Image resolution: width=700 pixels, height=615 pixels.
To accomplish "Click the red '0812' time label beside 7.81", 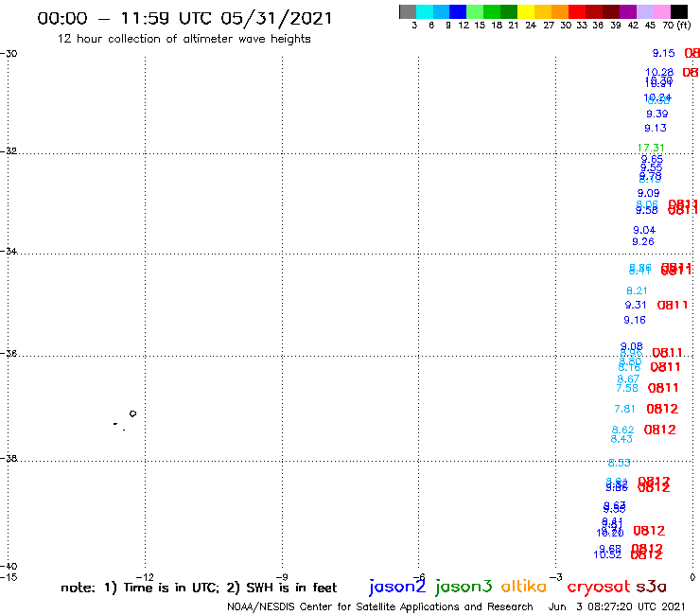I will click(x=662, y=409).
